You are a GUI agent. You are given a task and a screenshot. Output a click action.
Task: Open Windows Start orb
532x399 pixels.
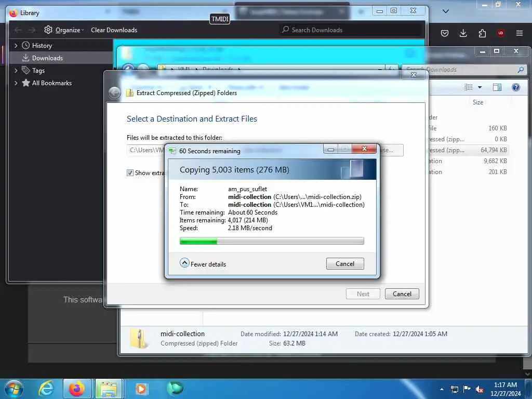pyautogui.click(x=14, y=389)
